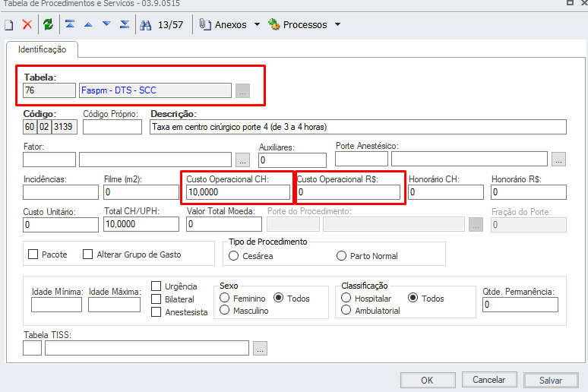Open Porte Anestésico lookup ellipsis button
588x392 pixels.
point(558,159)
